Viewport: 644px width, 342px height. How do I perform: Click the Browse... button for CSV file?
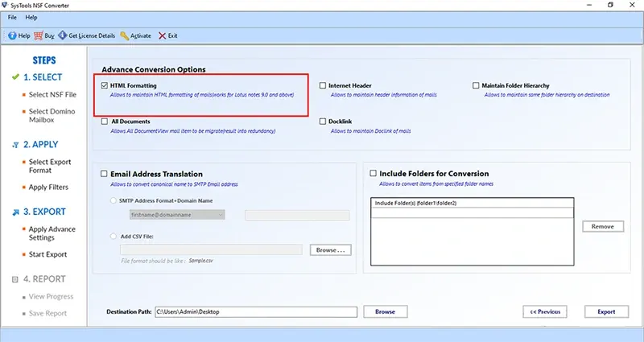(331, 250)
